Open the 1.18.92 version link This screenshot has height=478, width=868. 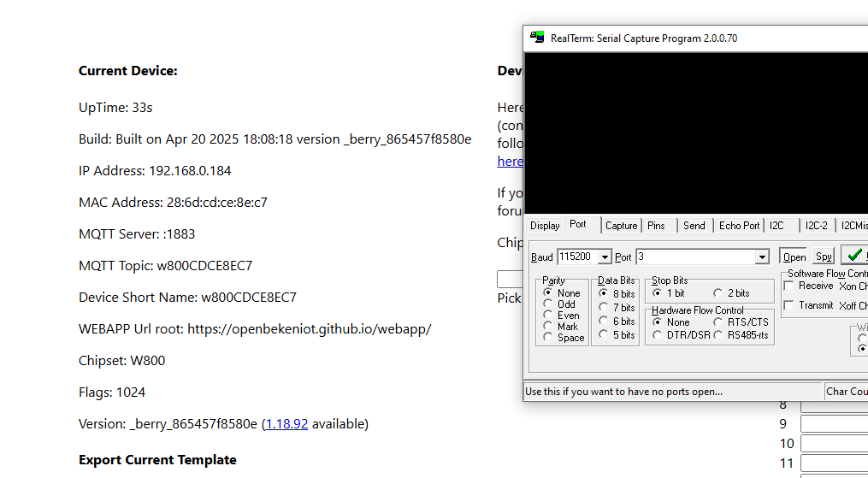click(x=286, y=424)
